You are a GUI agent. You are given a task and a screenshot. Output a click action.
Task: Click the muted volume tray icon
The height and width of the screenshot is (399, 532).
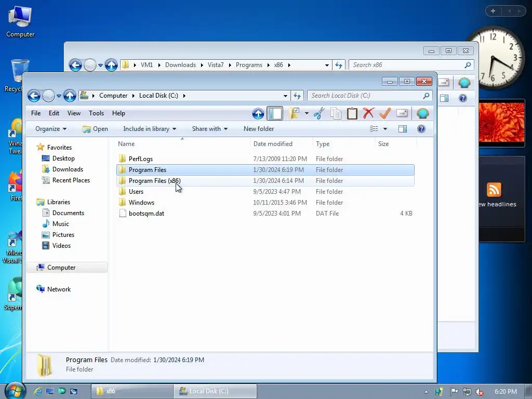(x=480, y=392)
